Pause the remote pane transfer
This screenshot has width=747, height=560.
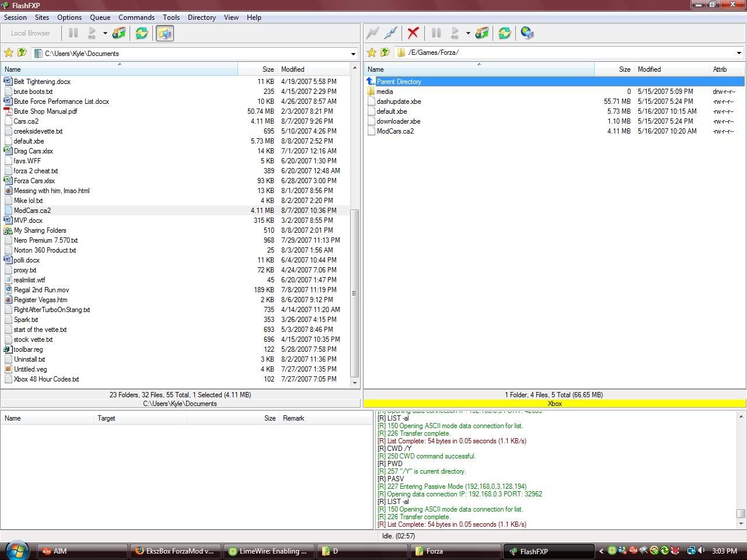click(436, 33)
